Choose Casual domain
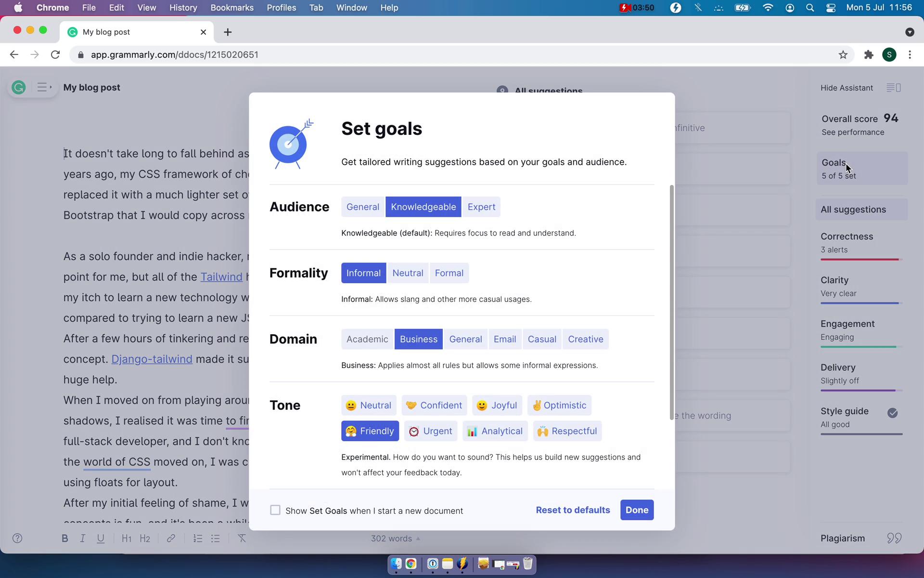924x578 pixels. 542,339
